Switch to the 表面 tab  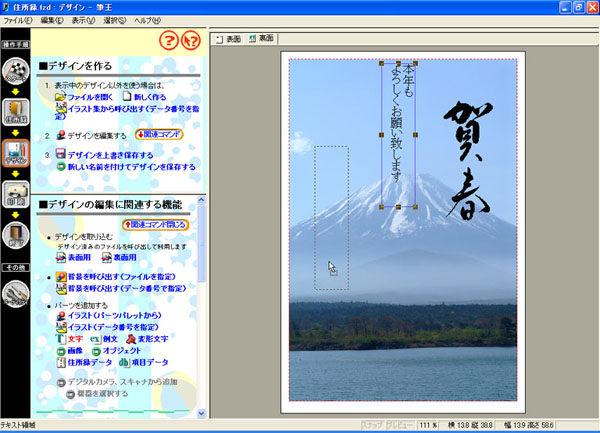pos(230,40)
